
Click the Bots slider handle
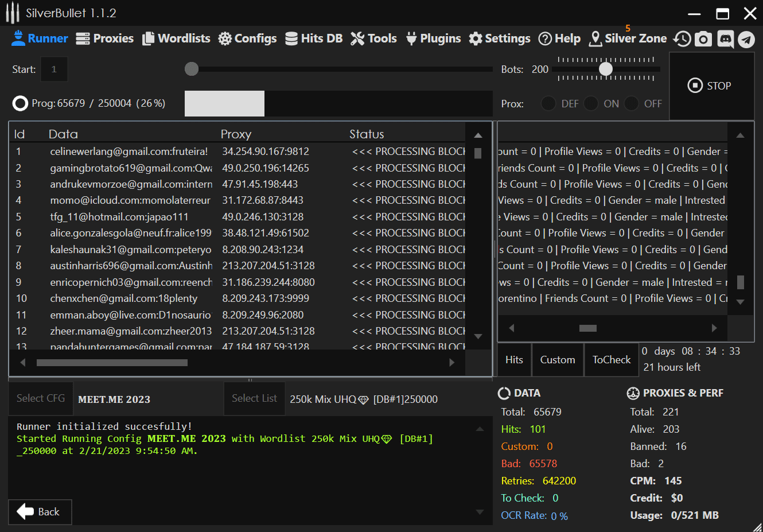pos(606,69)
